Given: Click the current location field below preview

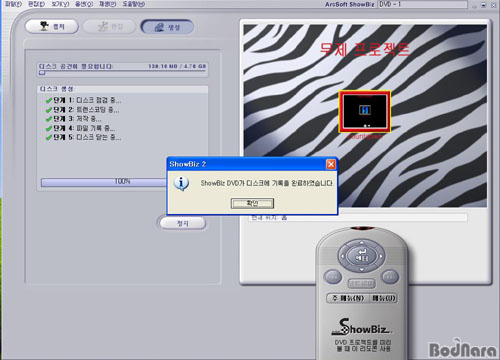Looking at the screenshot, I should [x=358, y=218].
